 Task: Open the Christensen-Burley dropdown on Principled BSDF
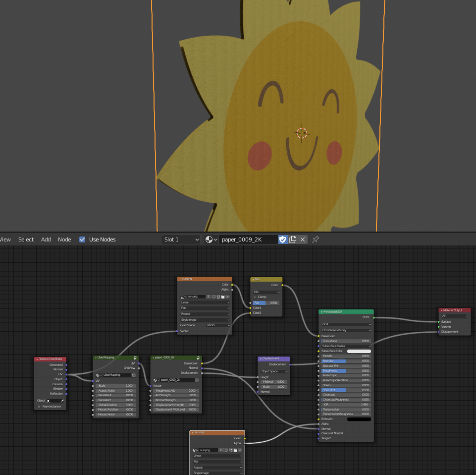pos(345,330)
